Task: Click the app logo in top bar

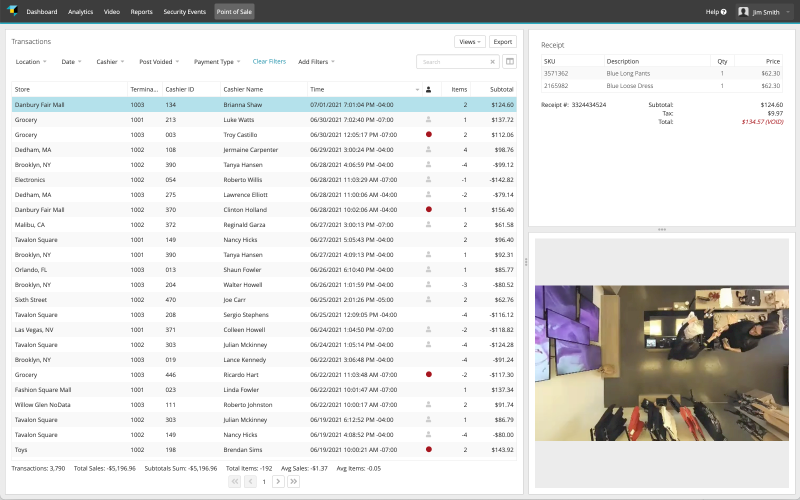Action: pyautogui.click(x=12, y=11)
